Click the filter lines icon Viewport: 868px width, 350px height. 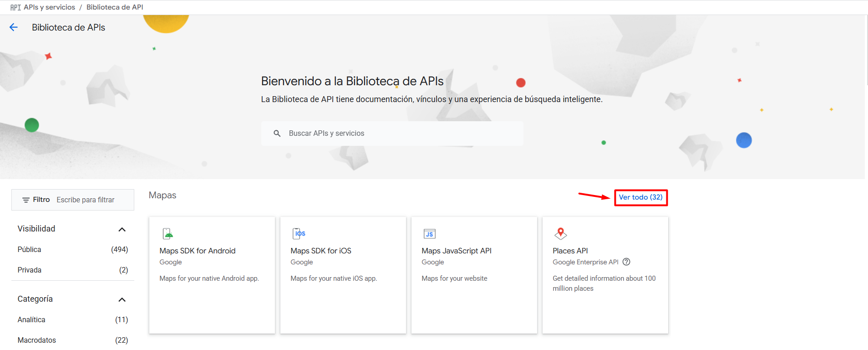pyautogui.click(x=26, y=200)
